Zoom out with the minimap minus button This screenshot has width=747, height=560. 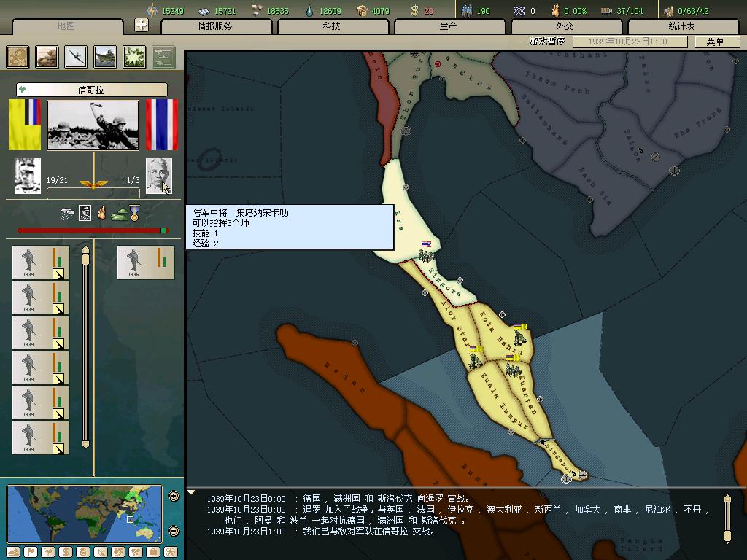tap(174, 531)
